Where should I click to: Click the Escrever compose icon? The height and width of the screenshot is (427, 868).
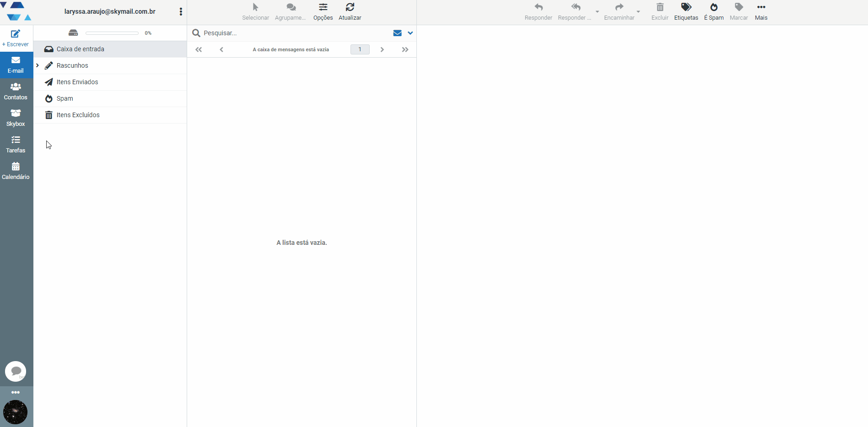coord(16,34)
